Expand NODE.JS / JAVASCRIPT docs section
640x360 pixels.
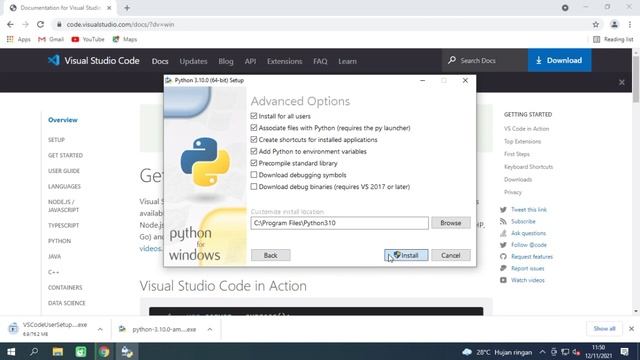pyautogui.click(x=63, y=206)
